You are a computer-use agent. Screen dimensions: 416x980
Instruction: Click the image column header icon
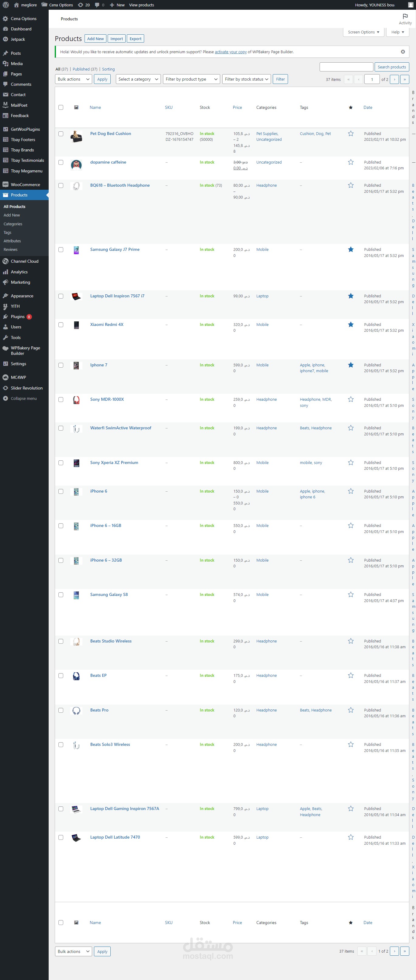76,107
